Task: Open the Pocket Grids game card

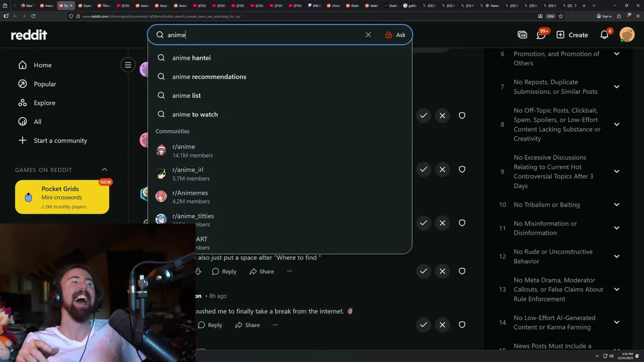Action: pyautogui.click(x=62, y=197)
